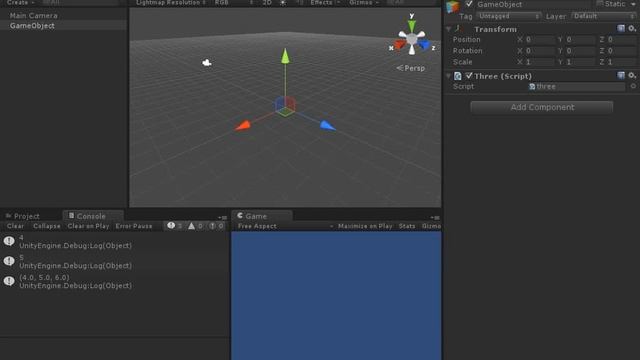Edit Position Y field
Viewport: 640px width, 360px height.
(580, 40)
